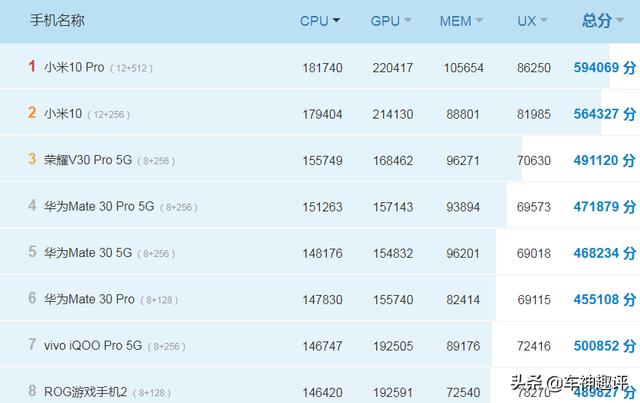Click the 手机名称 column header

tap(57, 21)
